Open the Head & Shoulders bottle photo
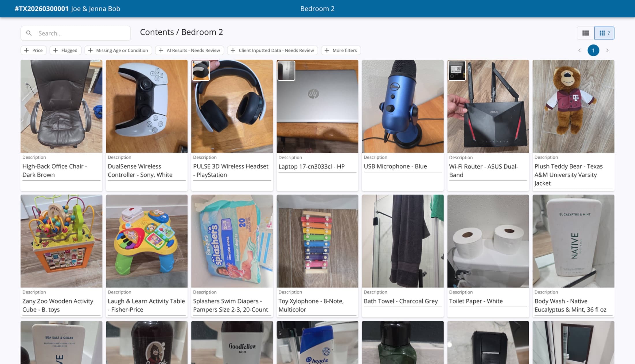The width and height of the screenshot is (635, 364). (x=317, y=343)
